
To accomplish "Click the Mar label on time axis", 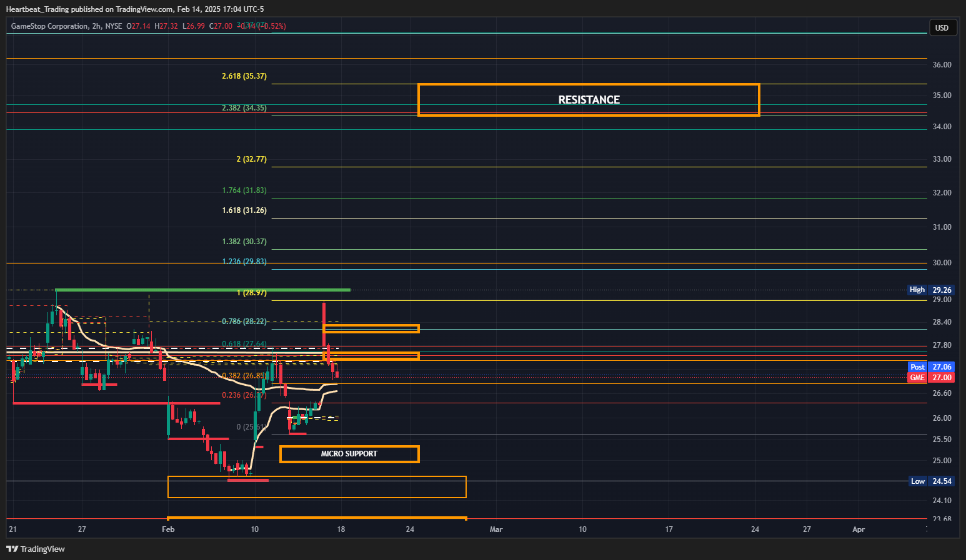I will (496, 529).
